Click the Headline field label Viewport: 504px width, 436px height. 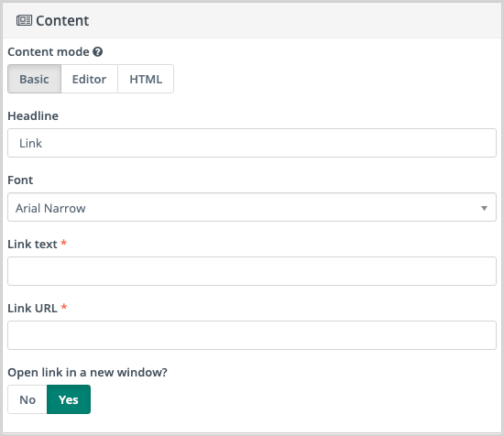(33, 116)
